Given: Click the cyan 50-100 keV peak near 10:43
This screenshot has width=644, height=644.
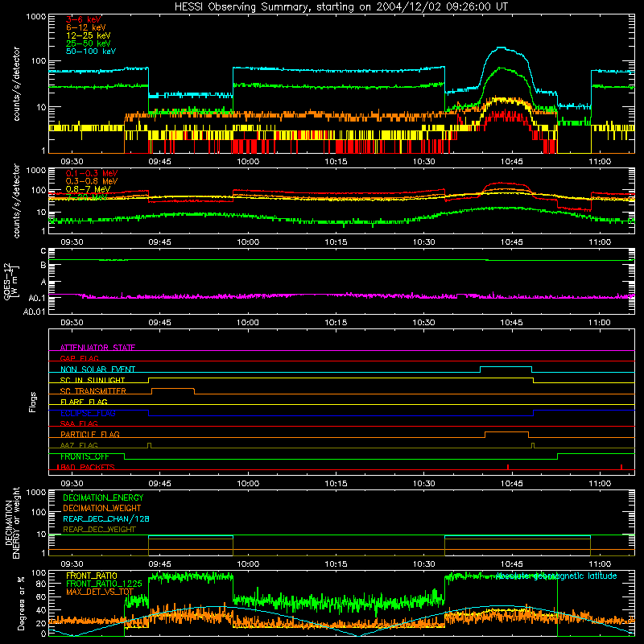Looking at the screenshot, I should (x=501, y=48).
